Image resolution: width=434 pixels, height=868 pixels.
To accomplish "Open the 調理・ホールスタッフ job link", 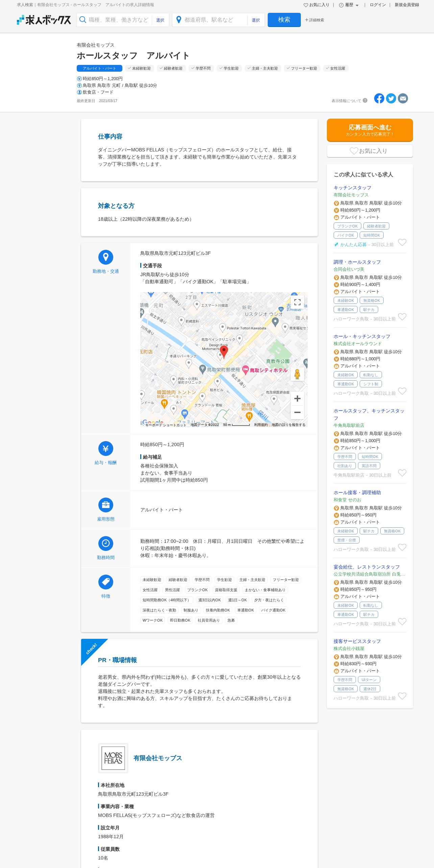I will pos(357,262).
